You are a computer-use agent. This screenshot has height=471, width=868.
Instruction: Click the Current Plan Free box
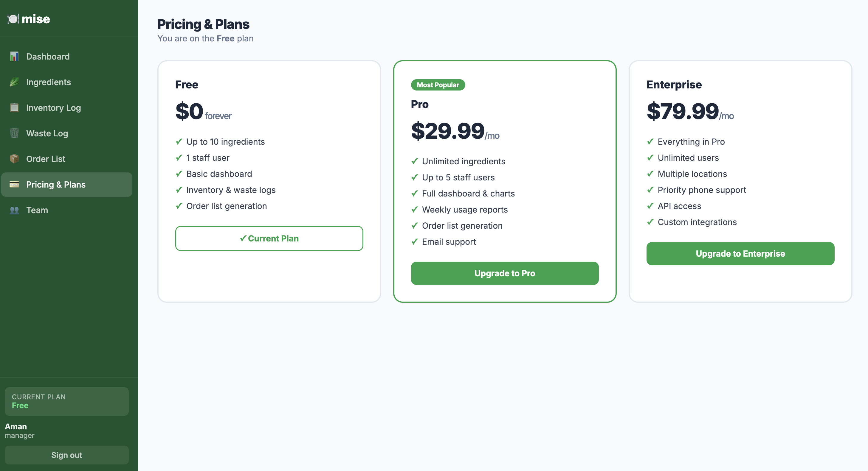tap(66, 401)
